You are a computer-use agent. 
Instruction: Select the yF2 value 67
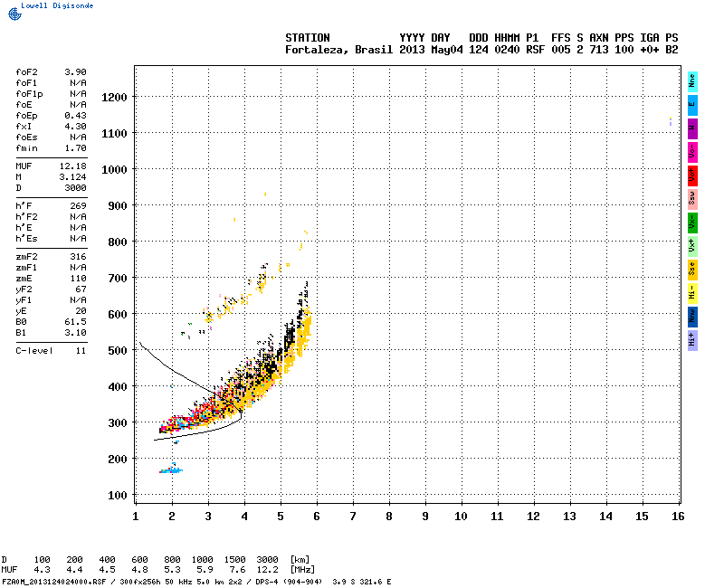[x=81, y=289]
